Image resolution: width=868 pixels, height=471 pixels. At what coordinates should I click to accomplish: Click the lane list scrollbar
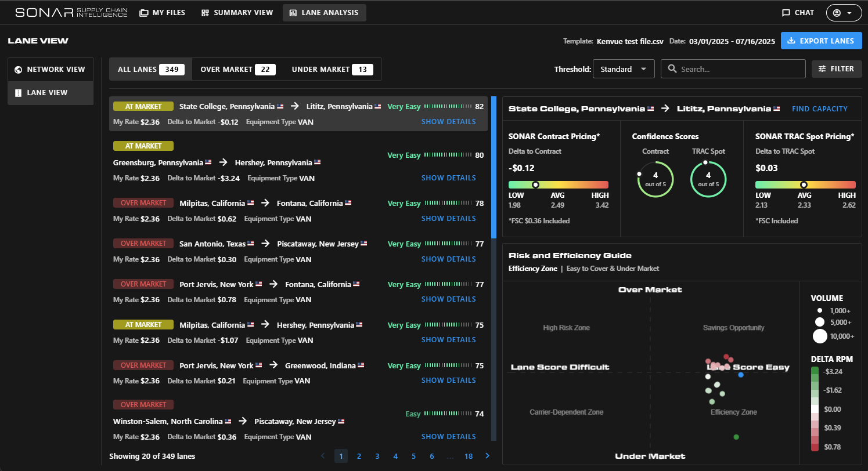click(494, 167)
